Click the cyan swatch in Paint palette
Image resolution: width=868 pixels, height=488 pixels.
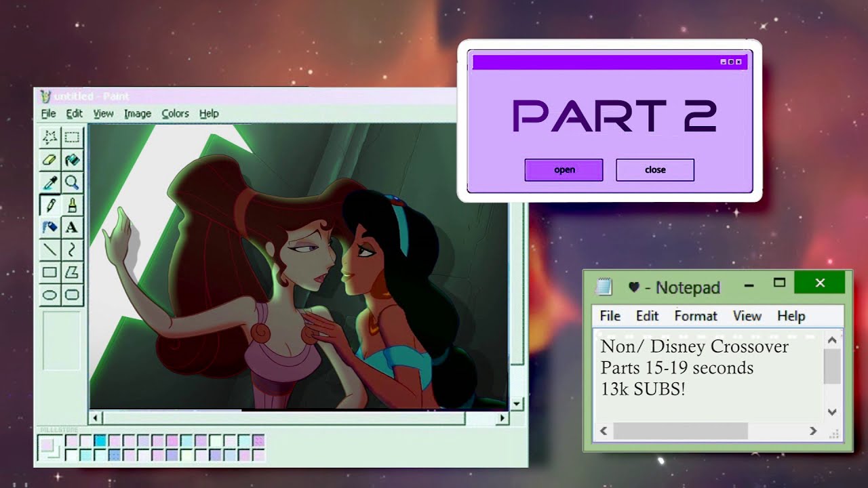(x=100, y=441)
